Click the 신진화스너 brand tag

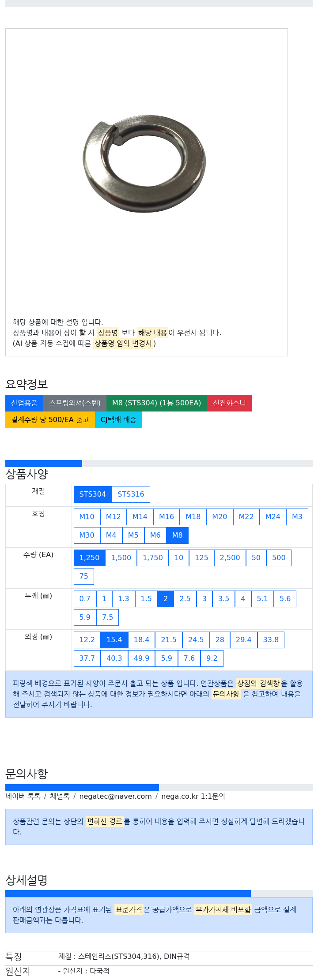229,403
